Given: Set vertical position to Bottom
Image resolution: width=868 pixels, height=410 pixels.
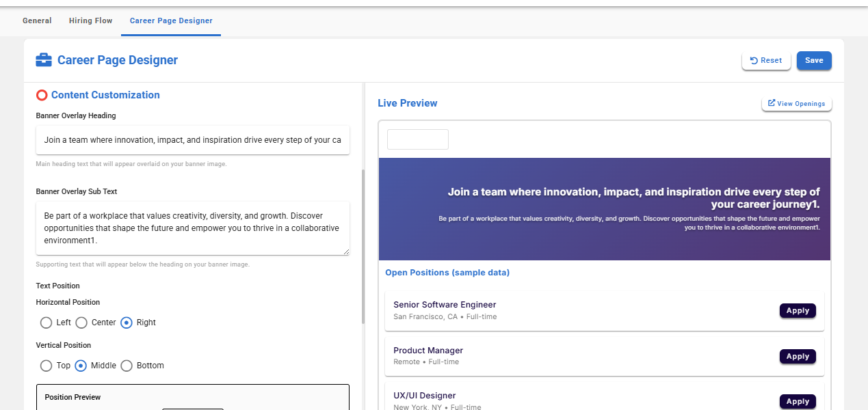Looking at the screenshot, I should [x=127, y=366].
